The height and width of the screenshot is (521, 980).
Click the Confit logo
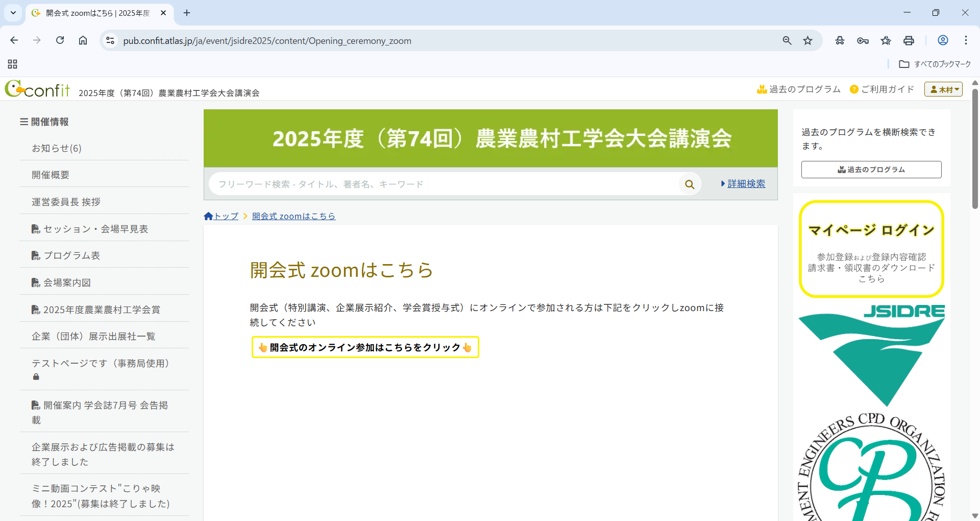point(37,89)
